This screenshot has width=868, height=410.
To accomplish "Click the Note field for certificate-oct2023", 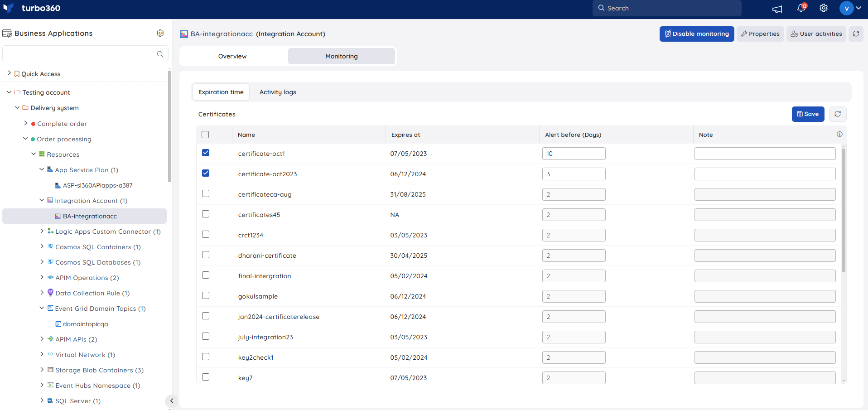I will tap(765, 174).
